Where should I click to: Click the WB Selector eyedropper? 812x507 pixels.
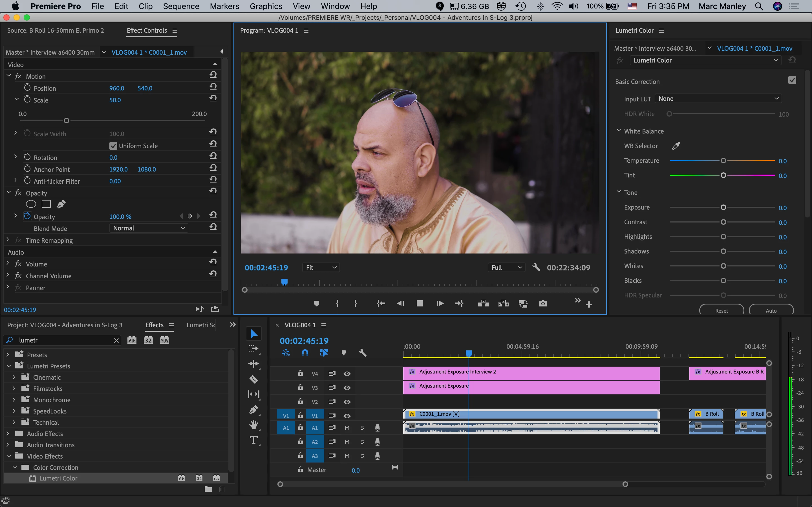pyautogui.click(x=676, y=146)
